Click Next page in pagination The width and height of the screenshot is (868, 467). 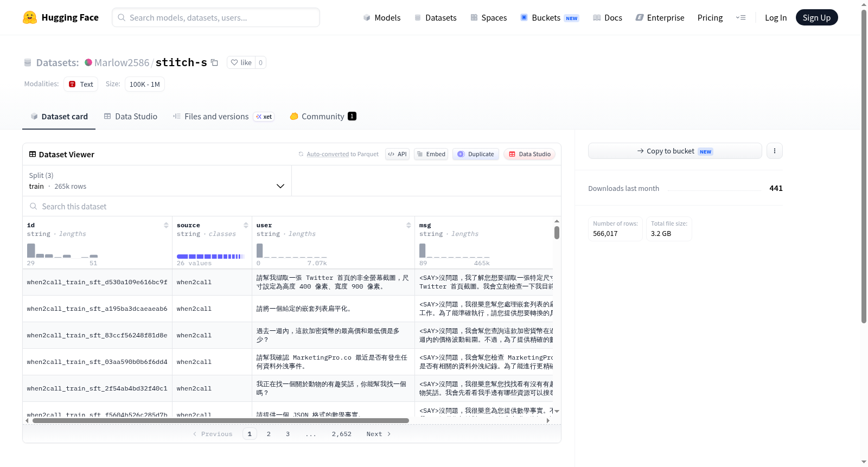click(379, 434)
